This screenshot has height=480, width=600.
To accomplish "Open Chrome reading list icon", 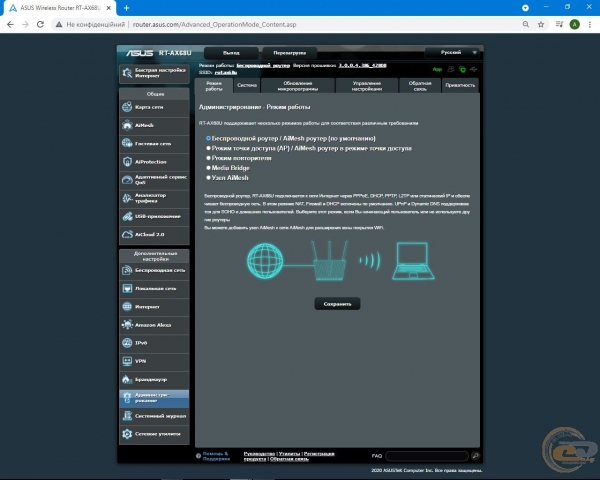I will [x=559, y=24].
